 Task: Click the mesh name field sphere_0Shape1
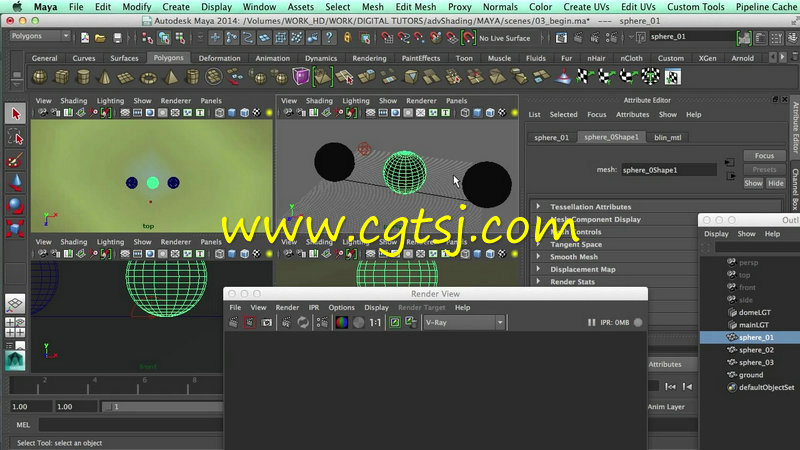668,170
